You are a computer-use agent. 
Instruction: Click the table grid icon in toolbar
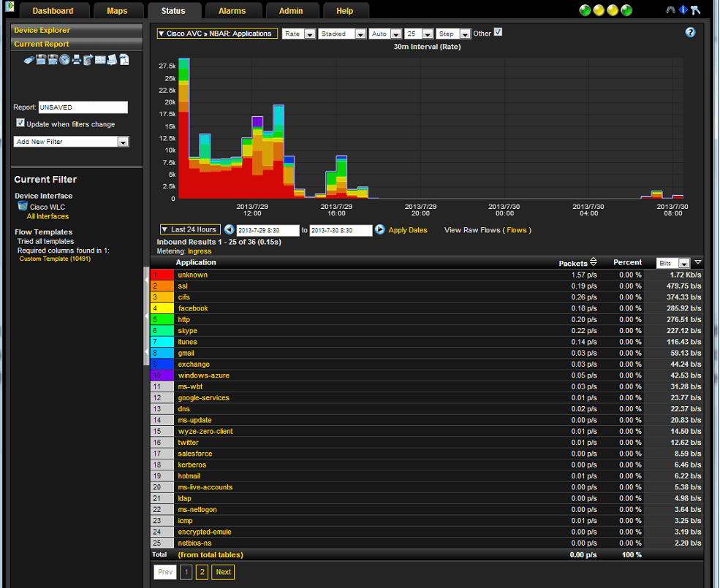[100, 60]
